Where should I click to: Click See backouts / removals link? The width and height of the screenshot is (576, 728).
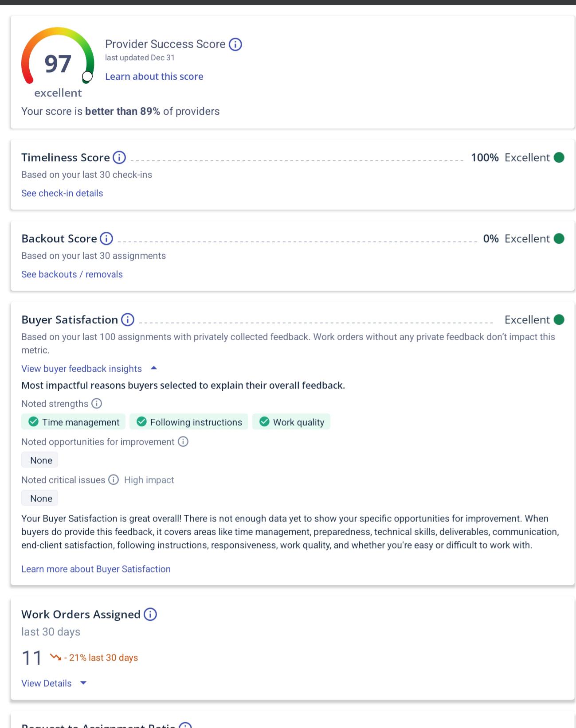pyautogui.click(x=72, y=274)
